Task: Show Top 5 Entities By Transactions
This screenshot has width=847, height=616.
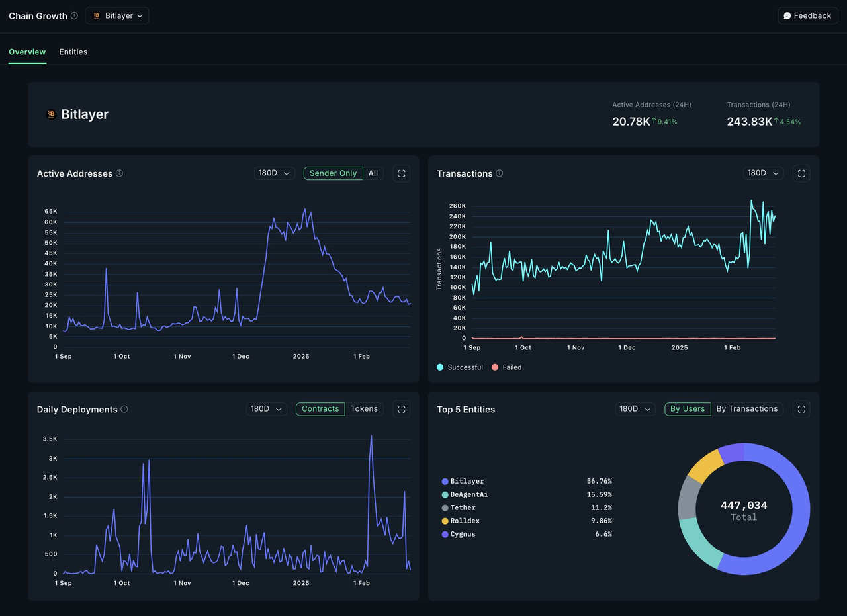Action: pos(747,409)
